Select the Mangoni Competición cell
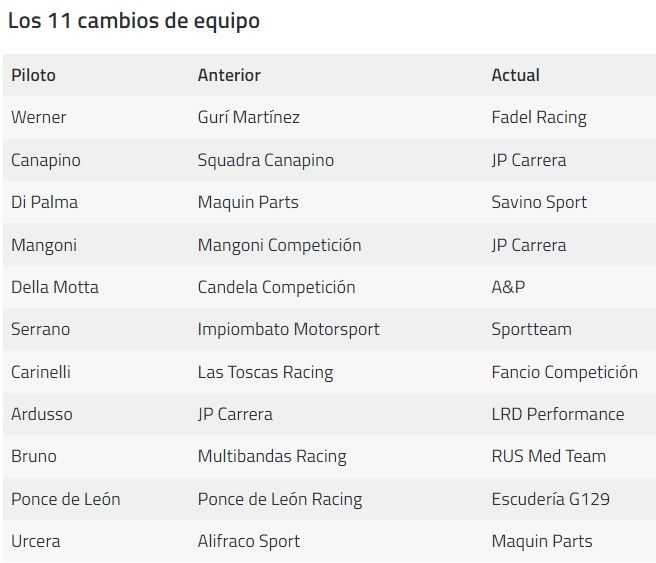This screenshot has width=656, height=563. point(279,245)
